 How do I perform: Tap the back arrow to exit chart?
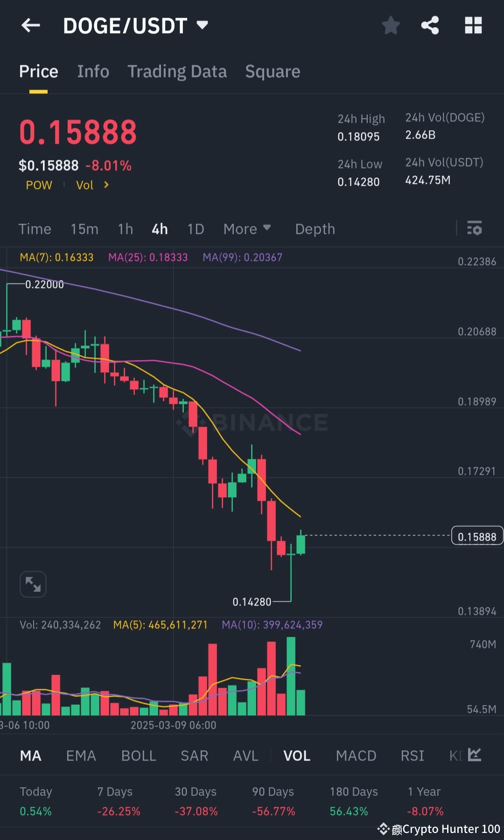pyautogui.click(x=31, y=26)
